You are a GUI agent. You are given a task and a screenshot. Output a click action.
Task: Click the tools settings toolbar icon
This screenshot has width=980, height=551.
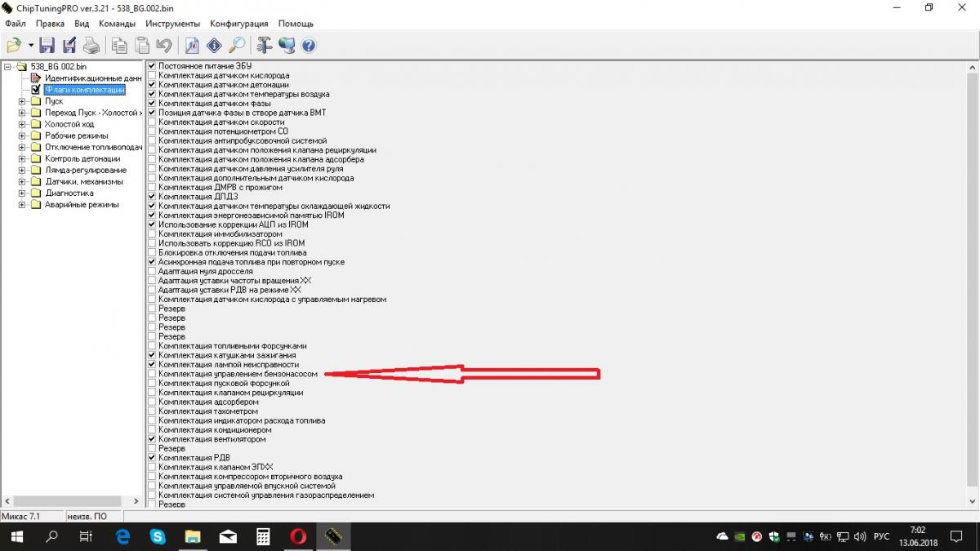tap(264, 46)
